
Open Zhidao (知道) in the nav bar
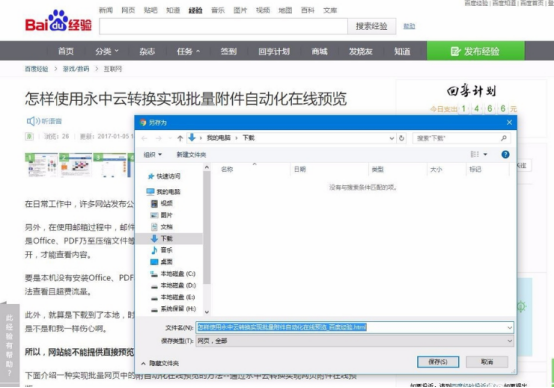[402, 52]
